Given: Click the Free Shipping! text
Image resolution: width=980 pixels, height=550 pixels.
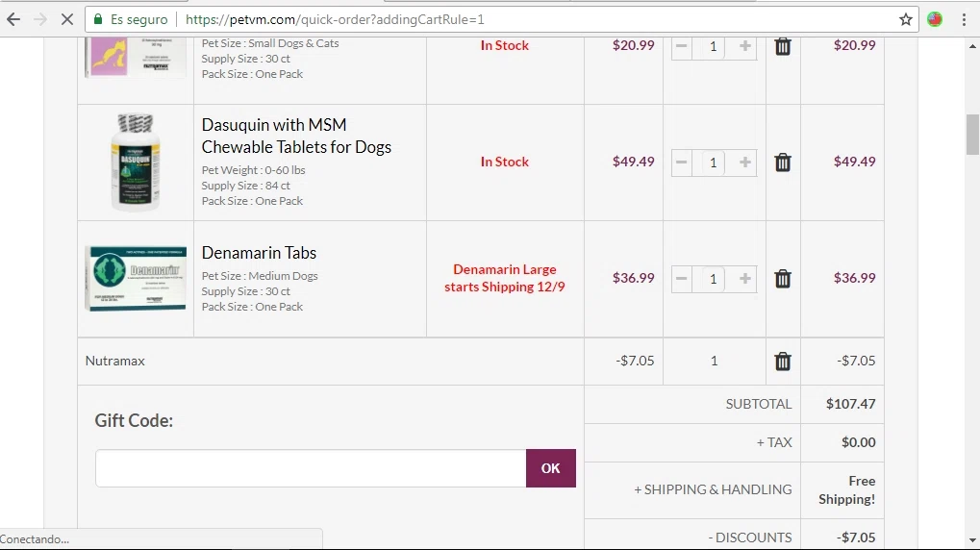Looking at the screenshot, I should coord(847,490).
